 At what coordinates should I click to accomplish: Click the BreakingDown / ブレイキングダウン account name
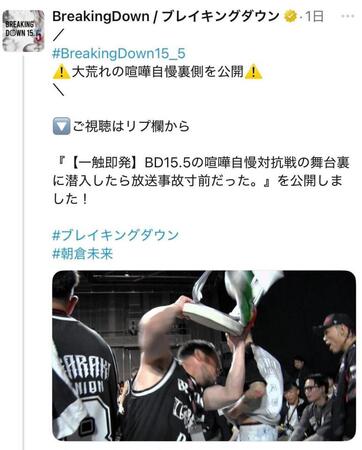pos(166,16)
